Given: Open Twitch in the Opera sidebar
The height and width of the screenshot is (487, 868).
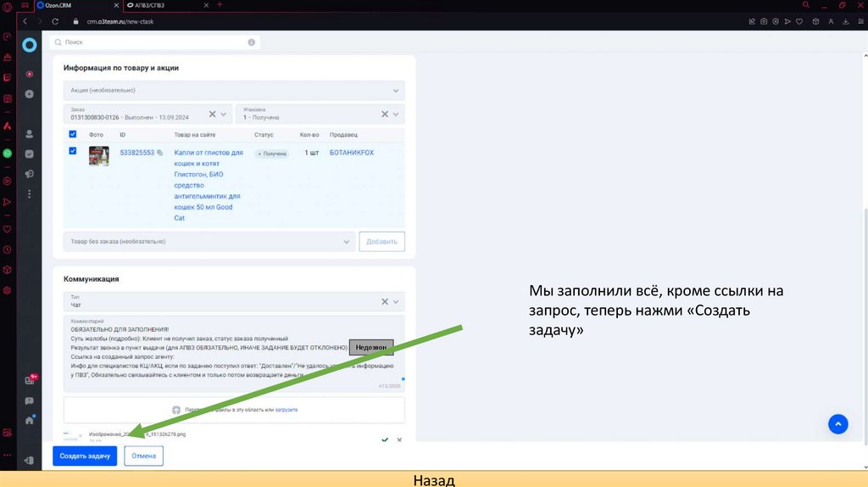Looking at the screenshot, I should pyautogui.click(x=7, y=77).
